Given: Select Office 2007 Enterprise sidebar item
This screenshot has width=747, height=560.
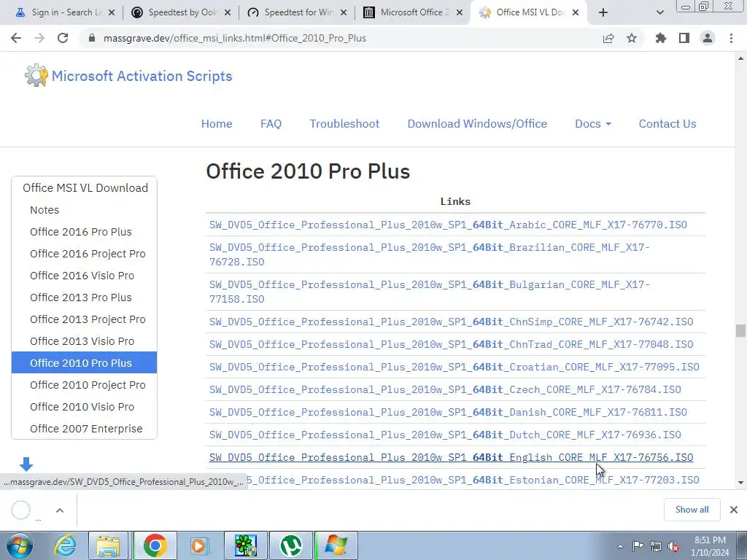Looking at the screenshot, I should [85, 429].
